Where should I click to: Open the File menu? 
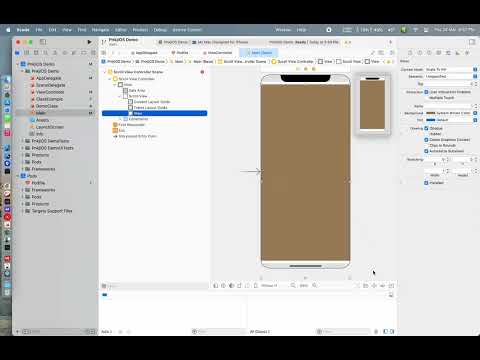coord(39,30)
